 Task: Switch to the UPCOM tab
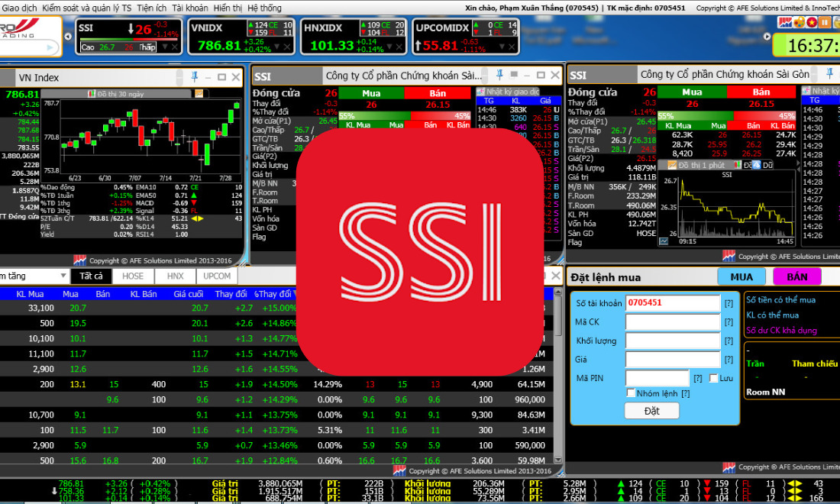click(217, 276)
